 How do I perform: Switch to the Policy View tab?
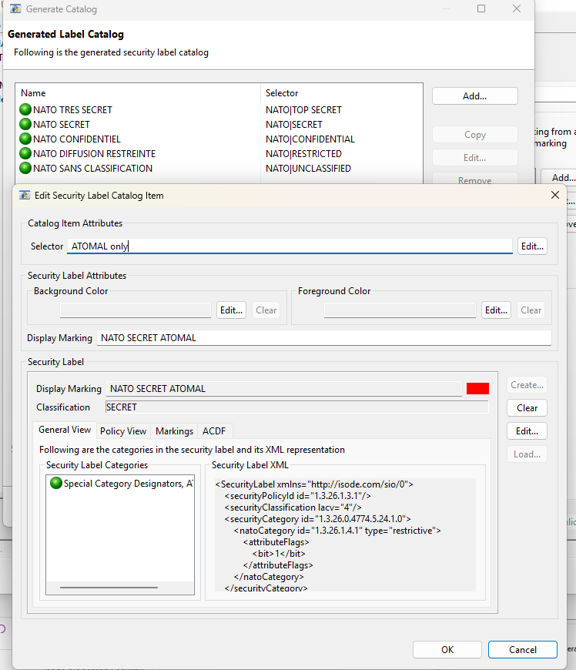[123, 431]
